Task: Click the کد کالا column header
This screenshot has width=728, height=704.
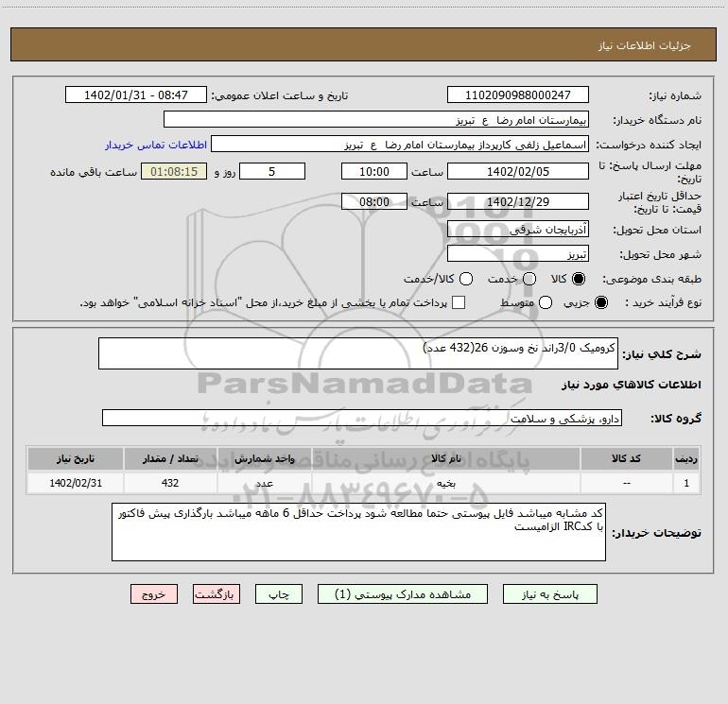Action: click(x=626, y=458)
